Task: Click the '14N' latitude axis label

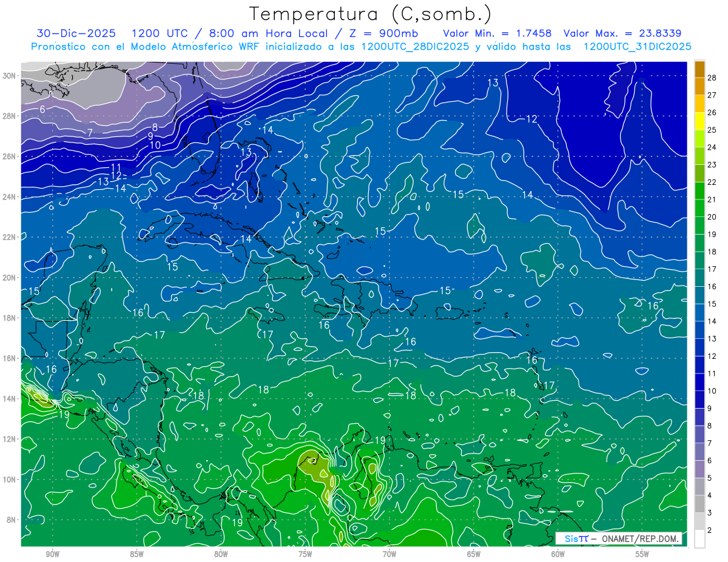Action: pyautogui.click(x=10, y=398)
